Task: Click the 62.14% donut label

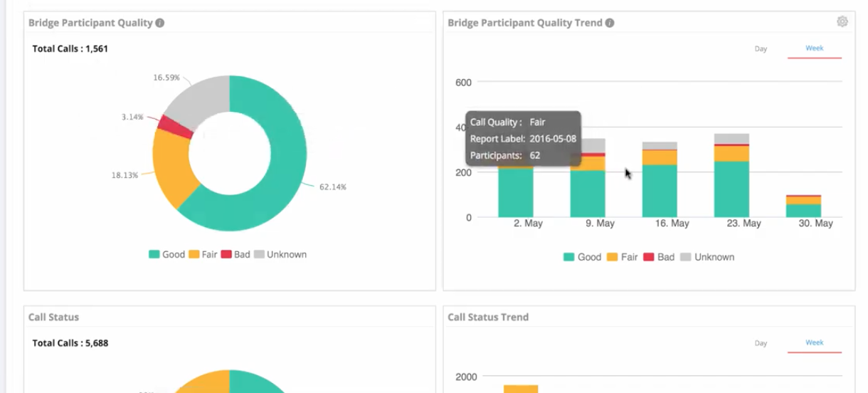Action: click(333, 187)
